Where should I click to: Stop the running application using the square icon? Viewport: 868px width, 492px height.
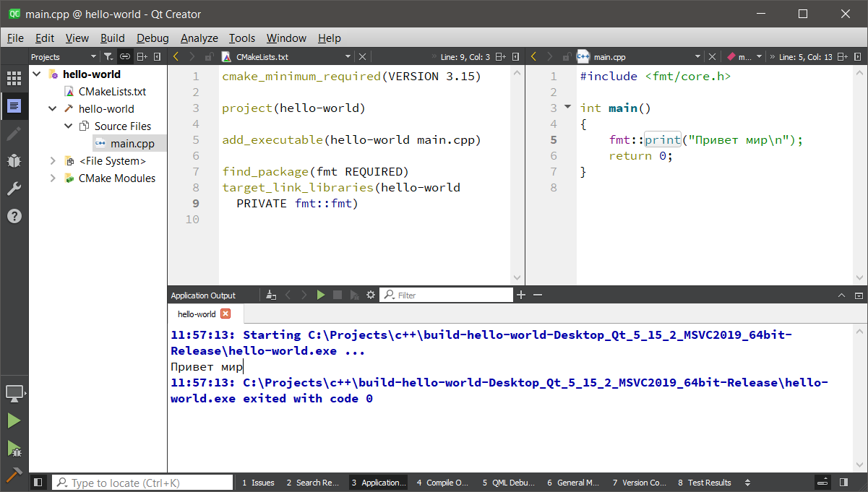click(x=338, y=294)
